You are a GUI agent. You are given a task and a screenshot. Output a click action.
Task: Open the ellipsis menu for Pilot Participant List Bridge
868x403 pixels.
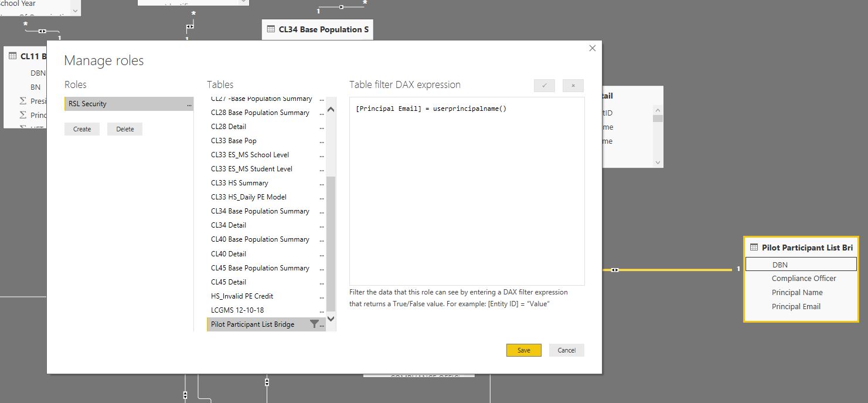tap(322, 325)
